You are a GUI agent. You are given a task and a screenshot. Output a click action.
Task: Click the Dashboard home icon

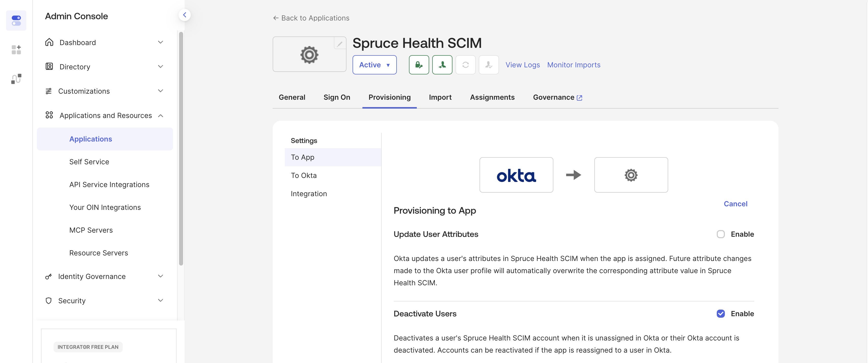coord(49,42)
